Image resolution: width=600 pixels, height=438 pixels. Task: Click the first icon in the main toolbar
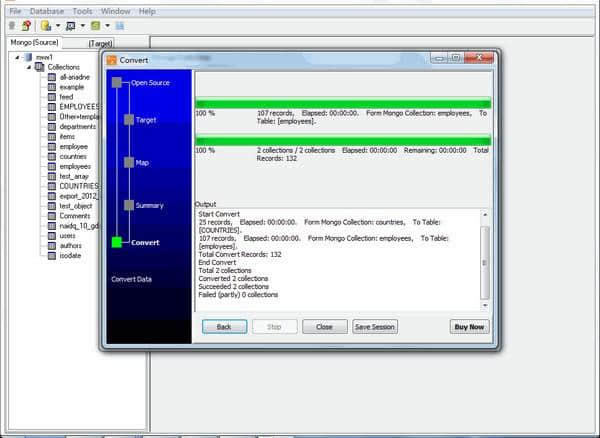[x=12, y=25]
